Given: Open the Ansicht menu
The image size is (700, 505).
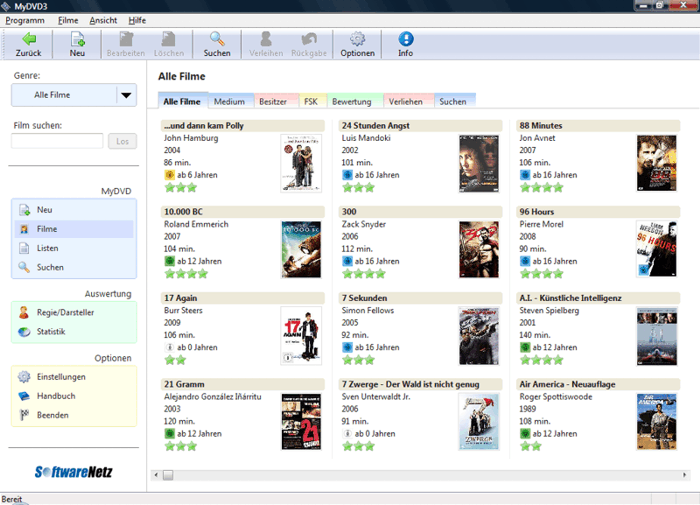Looking at the screenshot, I should click(x=103, y=20).
